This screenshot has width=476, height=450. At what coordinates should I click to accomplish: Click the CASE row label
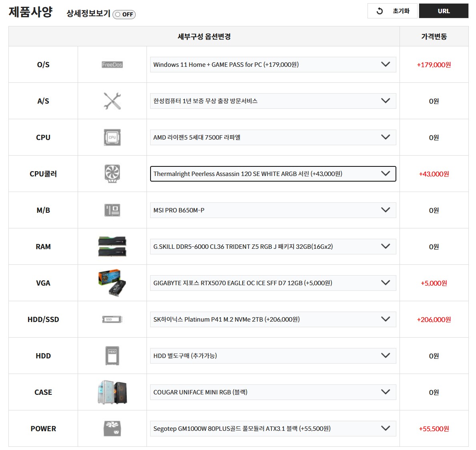click(x=43, y=392)
